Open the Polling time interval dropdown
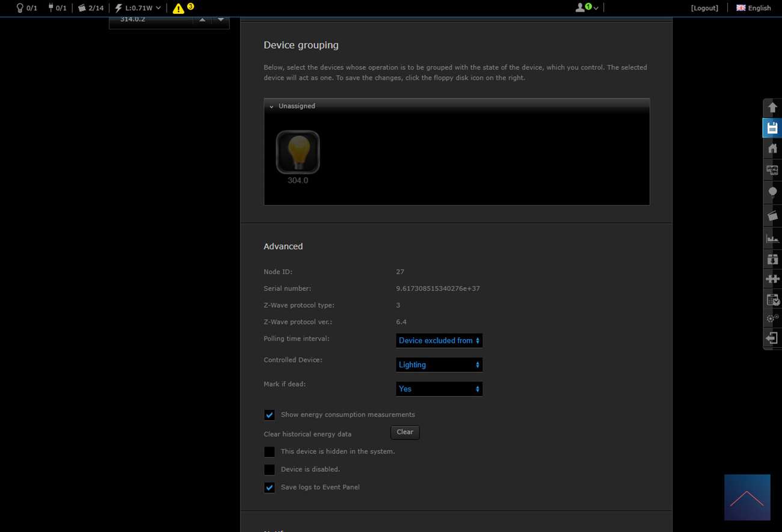782x532 pixels. click(439, 341)
